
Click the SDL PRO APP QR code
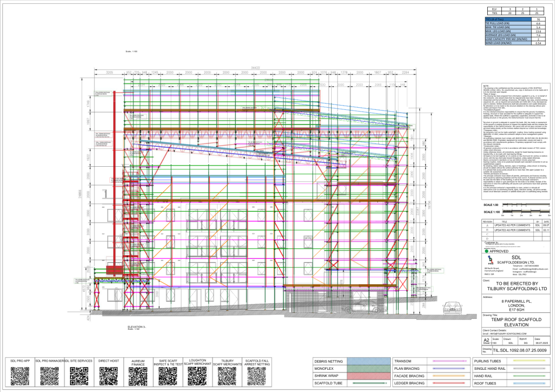click(20, 376)
